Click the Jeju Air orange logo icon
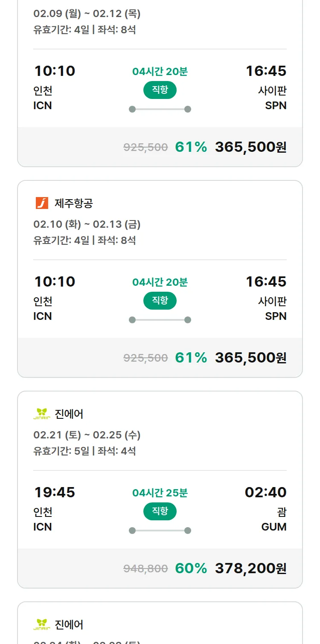 42,203
